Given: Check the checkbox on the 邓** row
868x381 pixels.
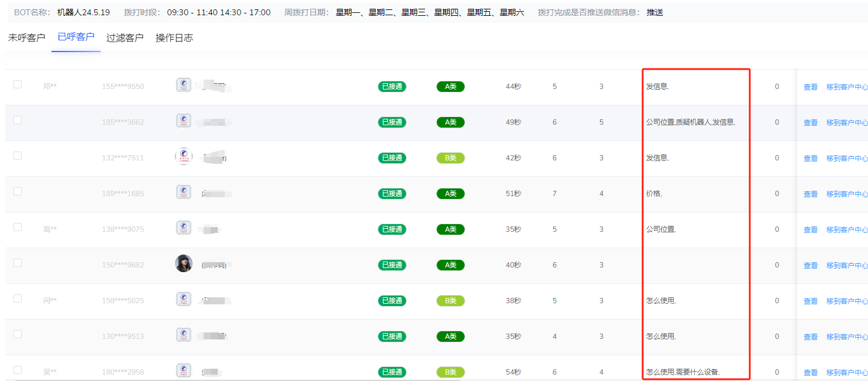Looking at the screenshot, I should point(17,84).
